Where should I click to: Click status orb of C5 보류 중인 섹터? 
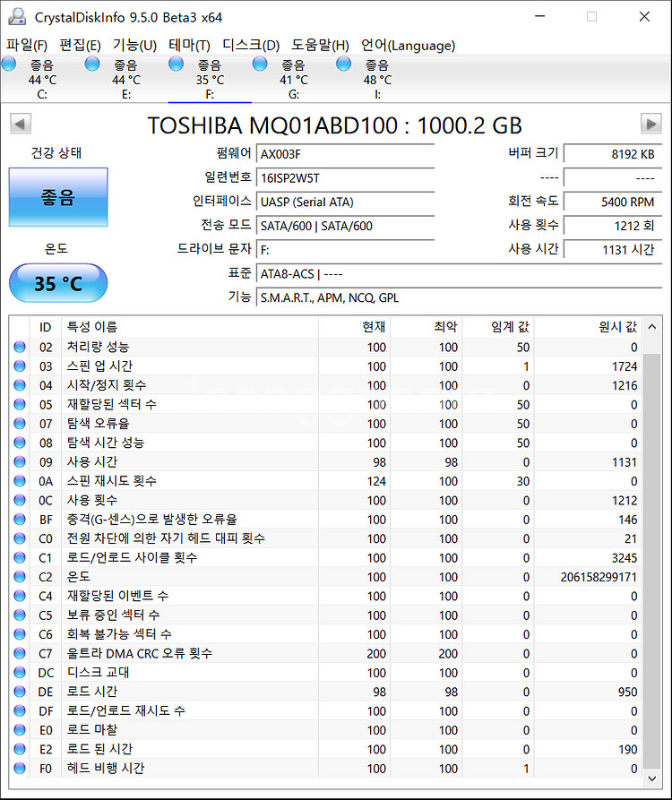(20, 615)
